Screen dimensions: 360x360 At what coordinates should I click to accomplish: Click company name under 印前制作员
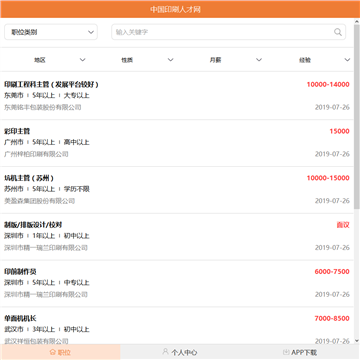[x=46, y=295]
